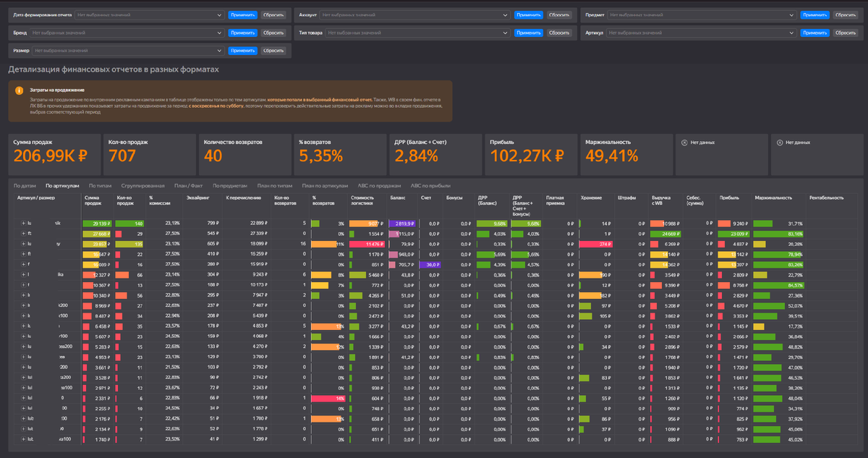Reset the Тип товара filter with Сбросить
This screenshot has width=868, height=458.
559,33
